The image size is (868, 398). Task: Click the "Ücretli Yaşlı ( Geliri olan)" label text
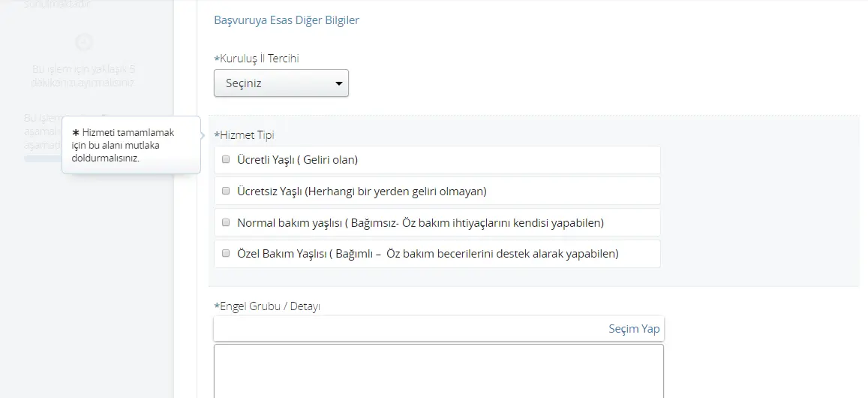297,159
